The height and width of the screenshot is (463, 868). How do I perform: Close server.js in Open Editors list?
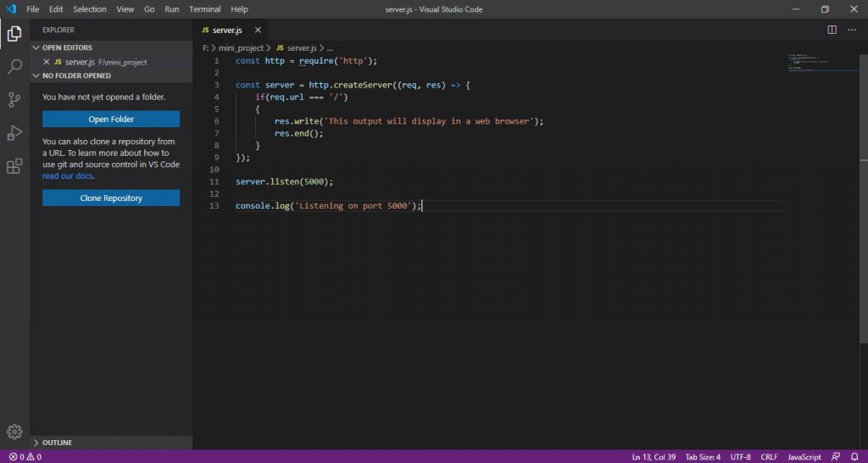coord(47,62)
